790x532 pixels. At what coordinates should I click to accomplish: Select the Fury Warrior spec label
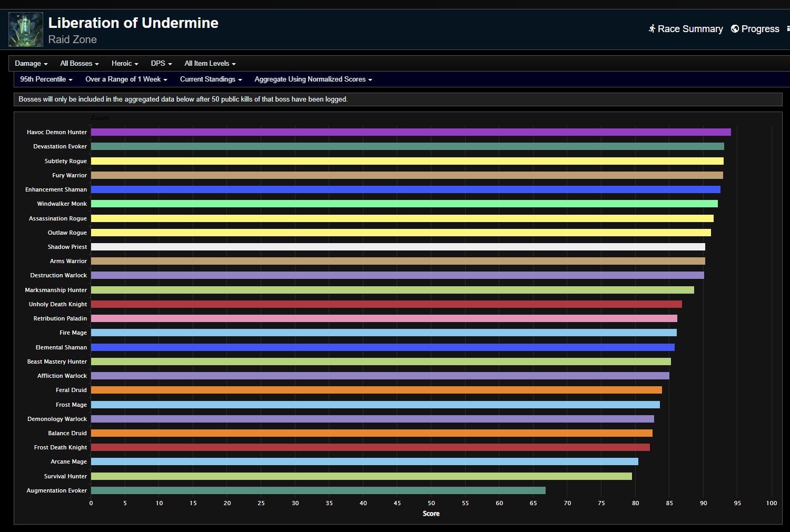tap(69, 175)
